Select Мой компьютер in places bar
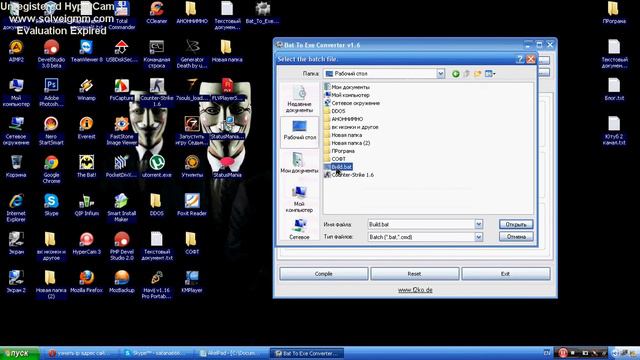 coord(299,199)
